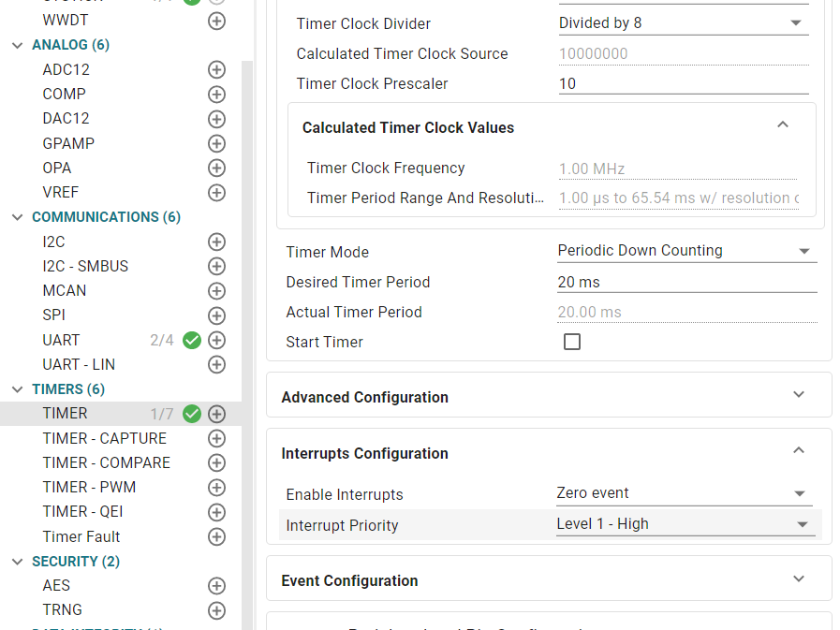Add an ADC12 module instance
The height and width of the screenshot is (630, 840).
click(x=216, y=69)
